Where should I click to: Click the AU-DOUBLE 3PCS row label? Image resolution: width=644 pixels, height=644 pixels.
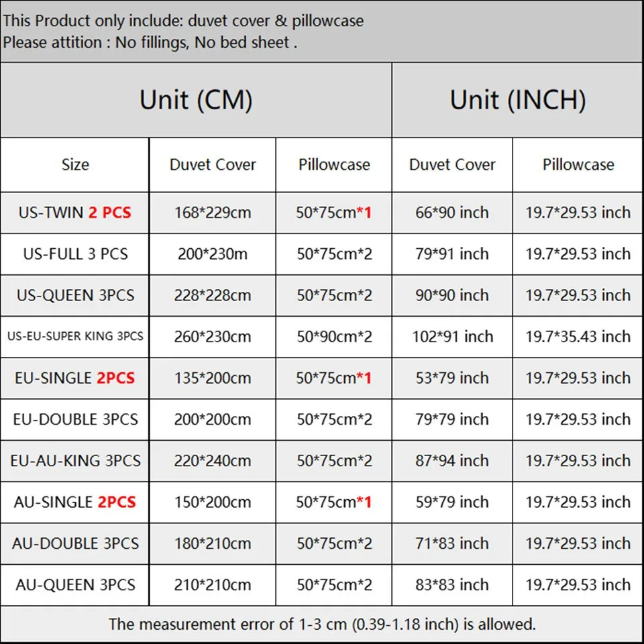click(74, 544)
